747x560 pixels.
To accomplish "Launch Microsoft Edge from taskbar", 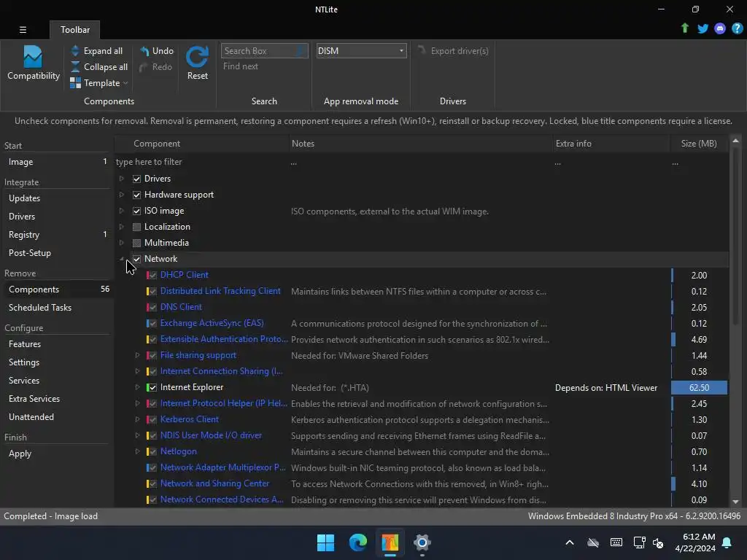I will pyautogui.click(x=357, y=542).
